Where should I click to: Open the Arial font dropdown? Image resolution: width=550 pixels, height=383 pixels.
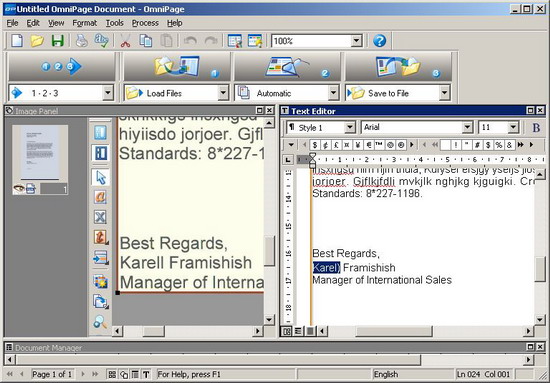tap(467, 127)
